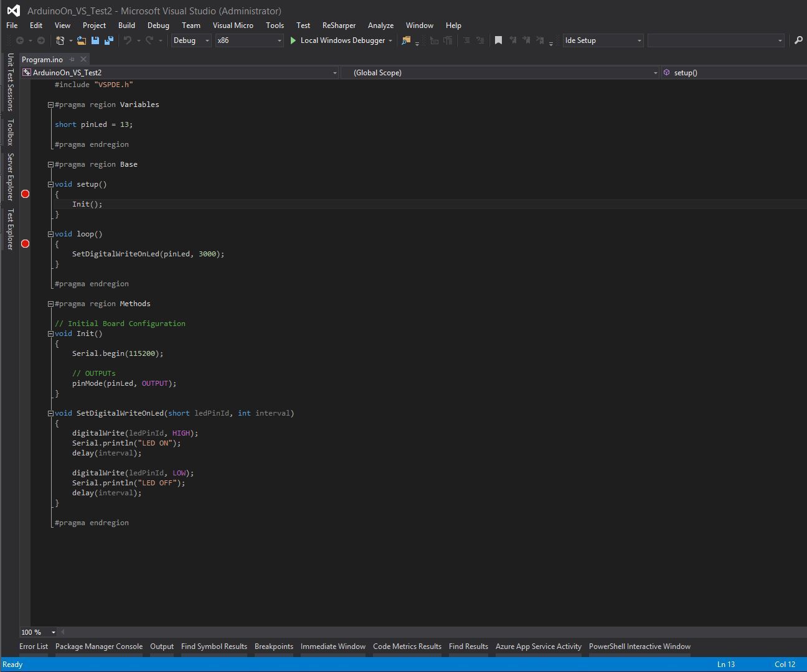This screenshot has width=807, height=672.
Task: Open the File menu
Action: click(x=12, y=26)
